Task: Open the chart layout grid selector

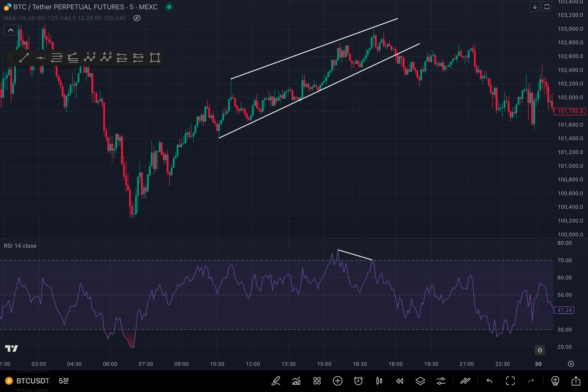Action: point(317,381)
